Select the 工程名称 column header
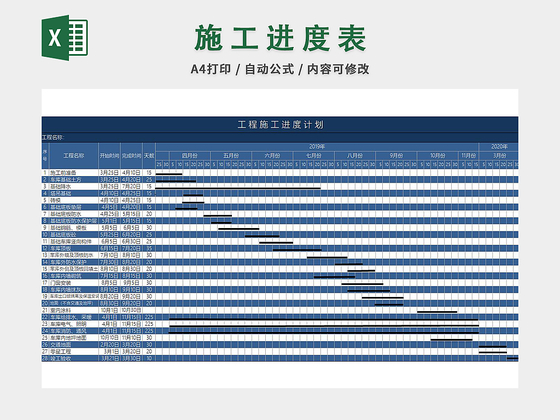This screenshot has height=420, width=560. [x=74, y=156]
